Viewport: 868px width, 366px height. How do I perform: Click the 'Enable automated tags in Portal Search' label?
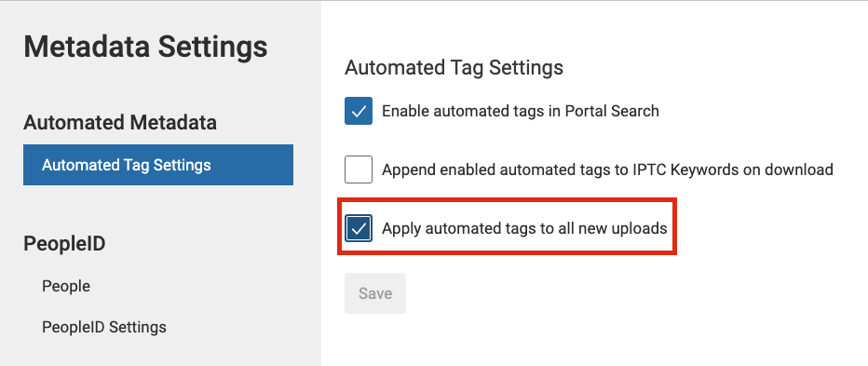521,111
